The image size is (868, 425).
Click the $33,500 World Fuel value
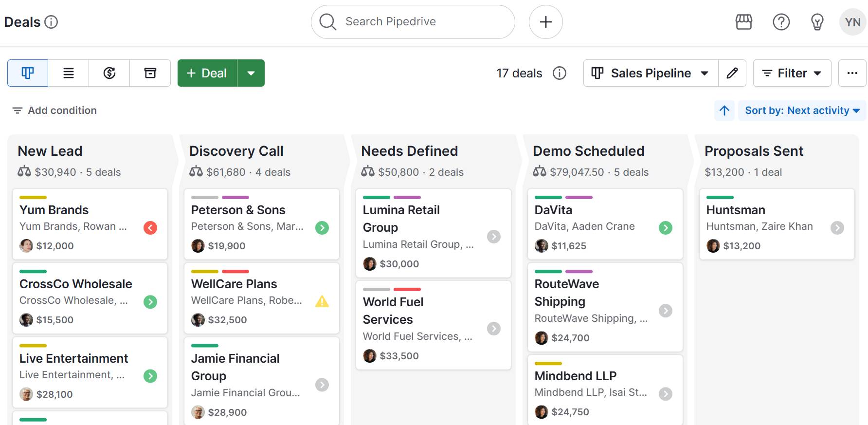[x=399, y=356]
